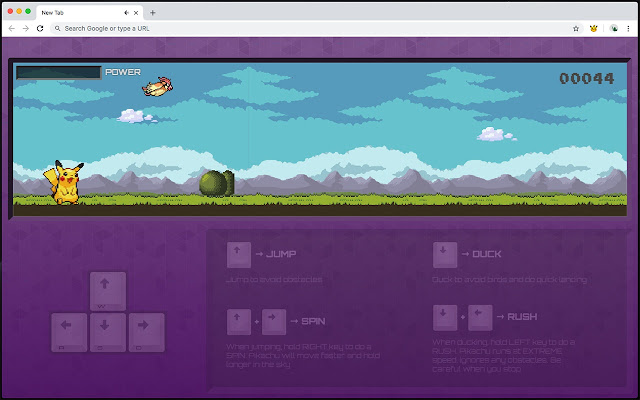Open the Chrome three-dot menu
640x400 pixels.
click(628, 29)
